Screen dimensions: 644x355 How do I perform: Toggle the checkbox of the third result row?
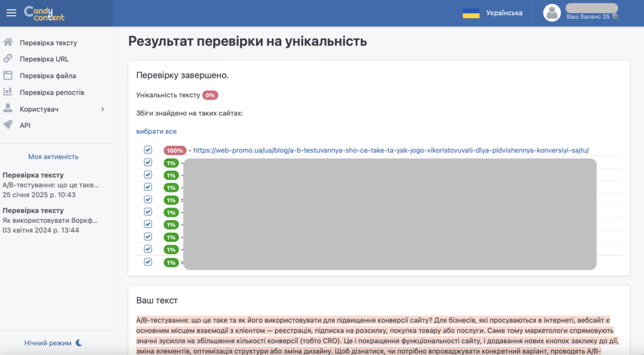[x=148, y=174]
